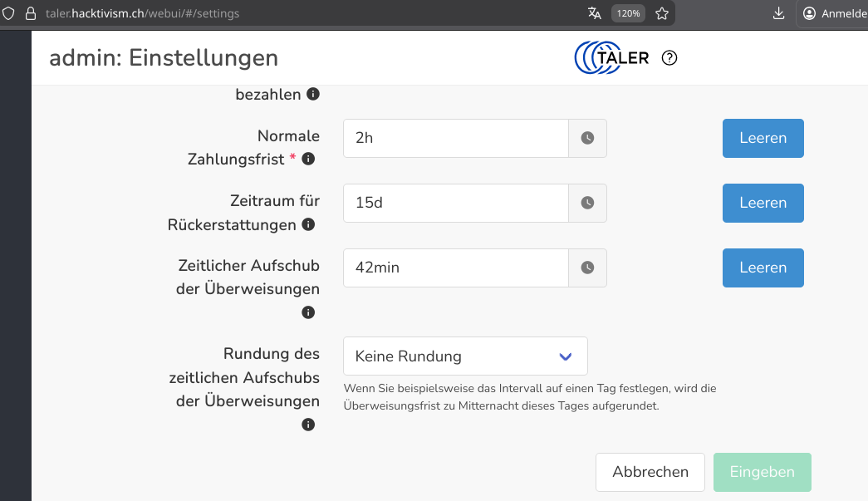The width and height of the screenshot is (868, 501).
Task: Open clock picker for Rückerstattungen period
Action: pyautogui.click(x=587, y=203)
